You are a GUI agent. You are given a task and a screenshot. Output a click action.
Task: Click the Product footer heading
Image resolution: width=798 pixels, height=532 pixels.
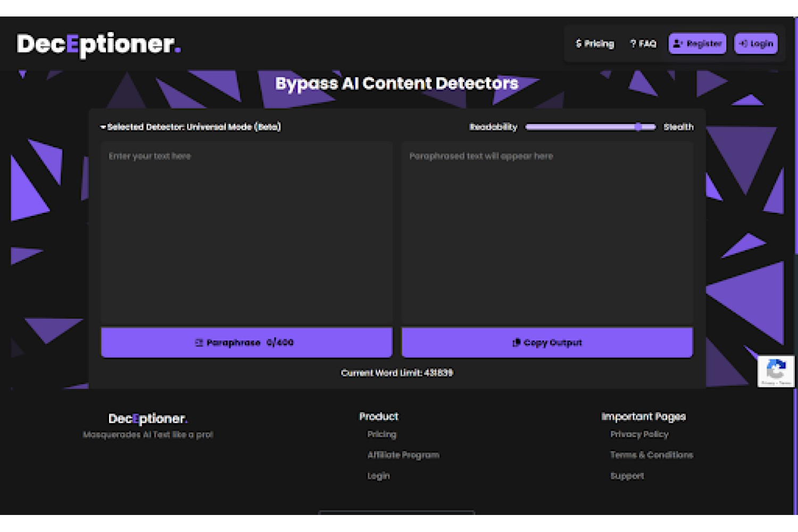click(x=379, y=416)
